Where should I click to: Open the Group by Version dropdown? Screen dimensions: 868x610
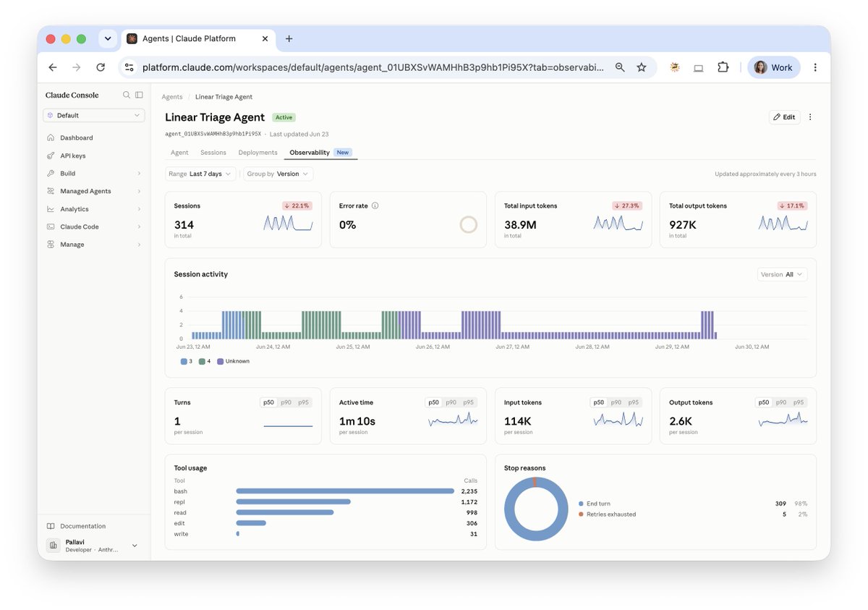click(278, 174)
